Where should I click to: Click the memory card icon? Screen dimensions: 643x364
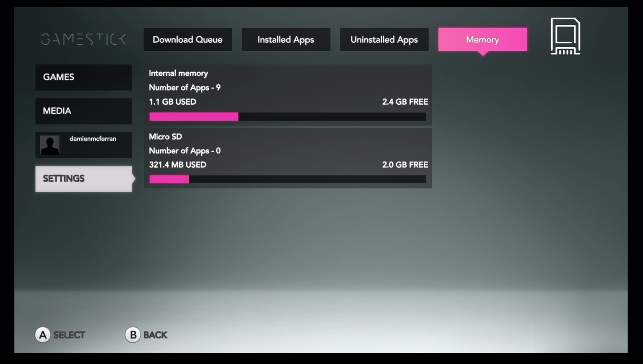click(x=565, y=36)
